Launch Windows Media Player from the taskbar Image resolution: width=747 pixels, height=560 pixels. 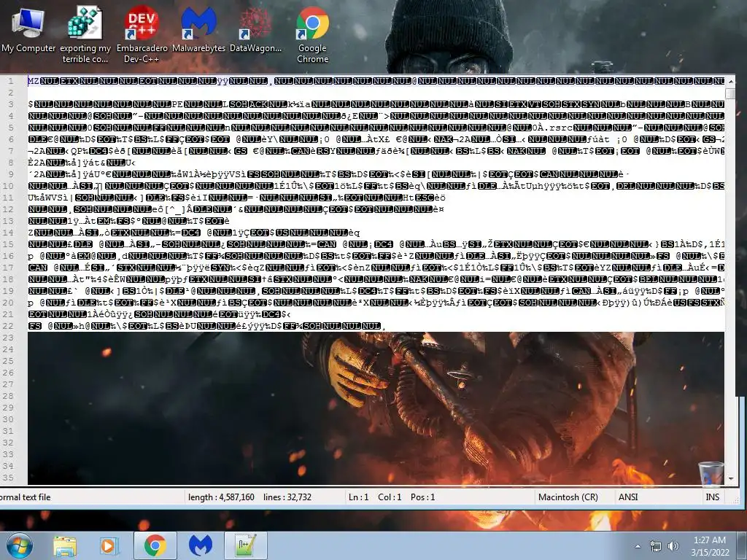click(108, 545)
